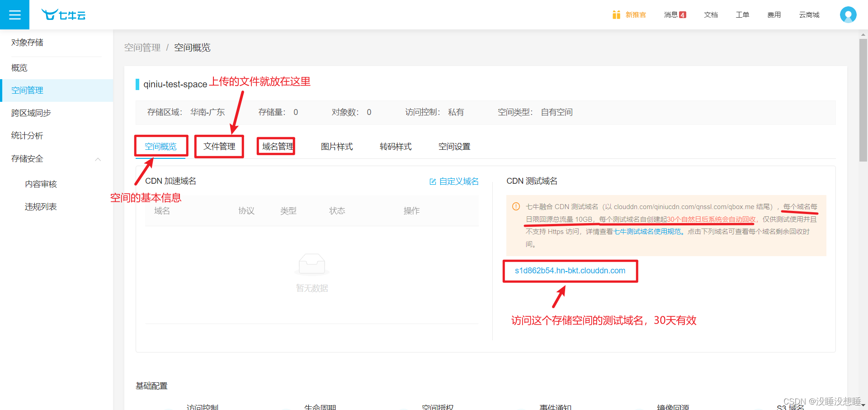This screenshot has width=868, height=410.
Task: Click the 类型 column header
Action: tap(288, 211)
